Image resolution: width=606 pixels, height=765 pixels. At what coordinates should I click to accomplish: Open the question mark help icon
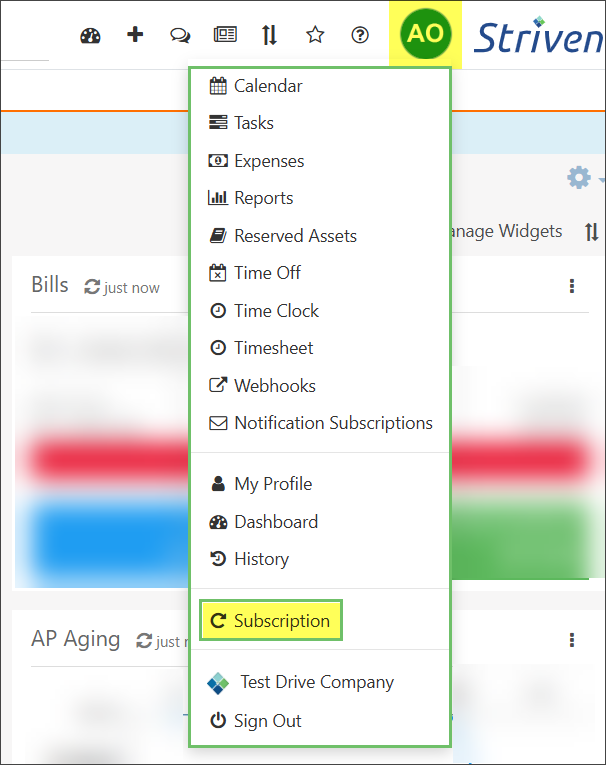[x=360, y=35]
